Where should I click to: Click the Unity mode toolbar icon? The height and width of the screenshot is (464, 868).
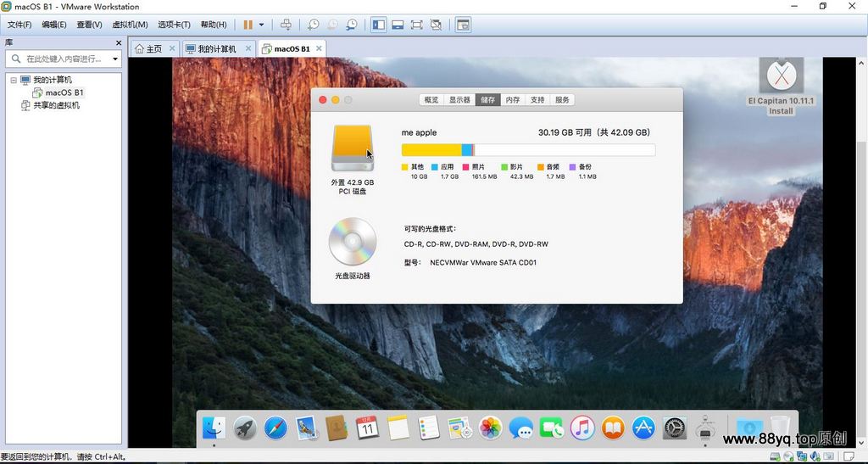(x=436, y=25)
